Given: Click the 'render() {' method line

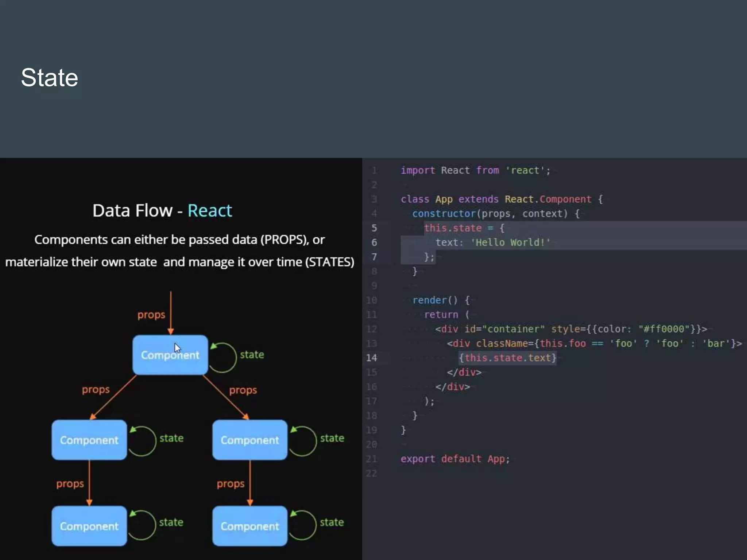Looking at the screenshot, I should tap(441, 300).
